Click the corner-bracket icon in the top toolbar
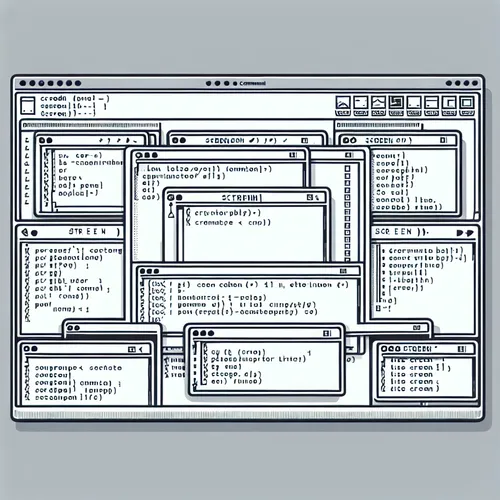The width and height of the screenshot is (500, 500). pyautogui.click(x=449, y=102)
